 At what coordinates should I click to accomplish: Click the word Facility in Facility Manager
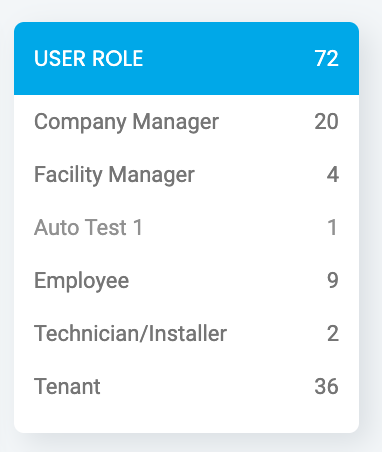click(x=68, y=175)
